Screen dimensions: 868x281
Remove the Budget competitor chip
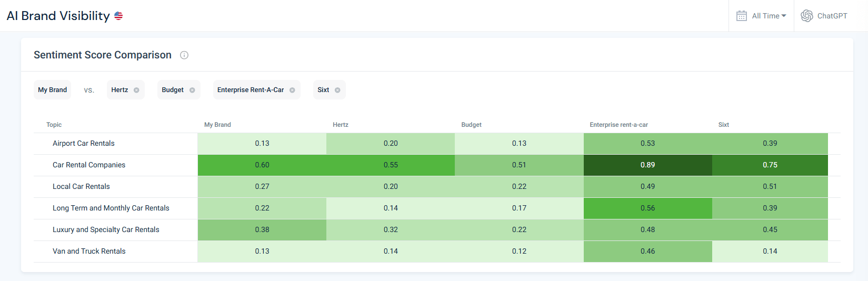point(192,90)
